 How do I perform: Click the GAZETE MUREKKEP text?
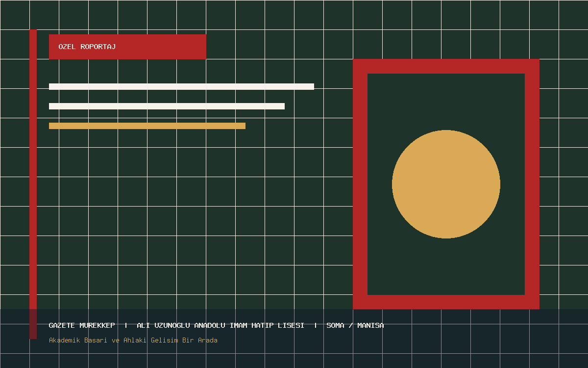(82, 325)
